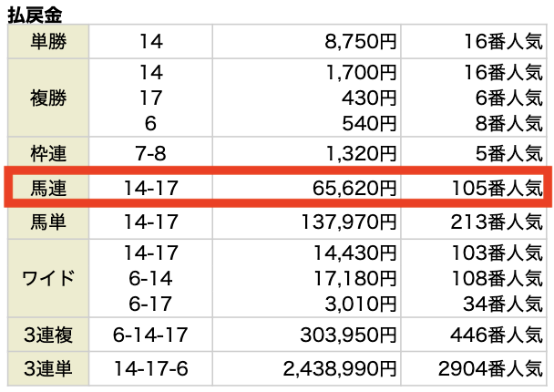Select the 馬単 row header
Image resolution: width=554 pixels, height=392 pixels.
click(x=49, y=222)
